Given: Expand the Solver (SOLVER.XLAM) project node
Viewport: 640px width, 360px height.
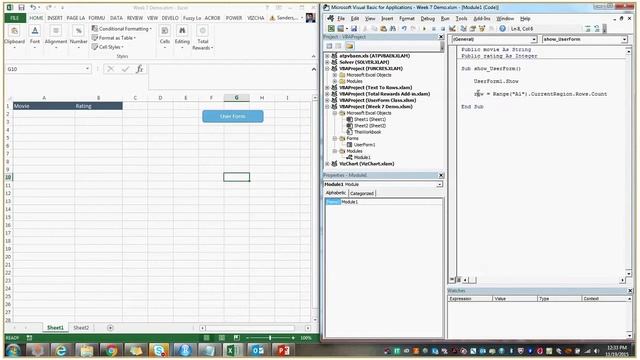Looking at the screenshot, I should 327,62.
